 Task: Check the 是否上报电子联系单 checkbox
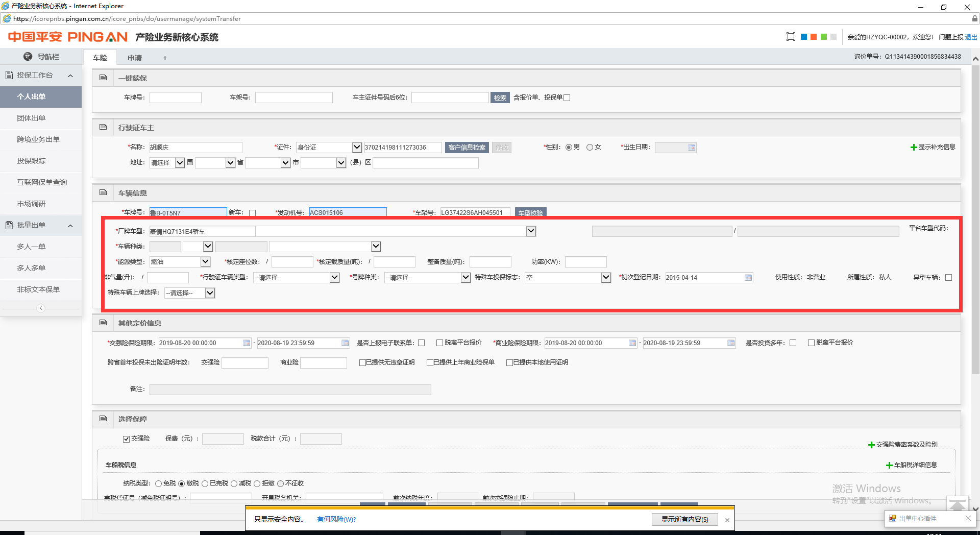click(x=421, y=343)
